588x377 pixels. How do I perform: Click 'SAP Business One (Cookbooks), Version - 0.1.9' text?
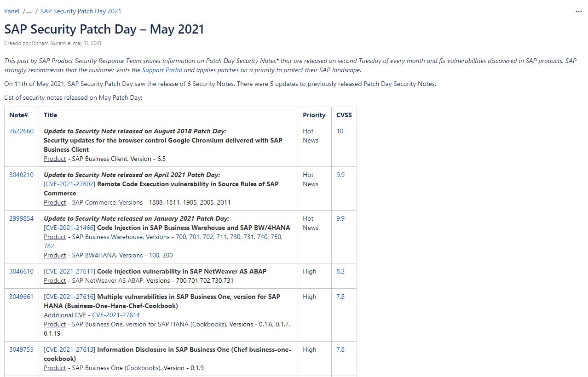tap(138, 368)
